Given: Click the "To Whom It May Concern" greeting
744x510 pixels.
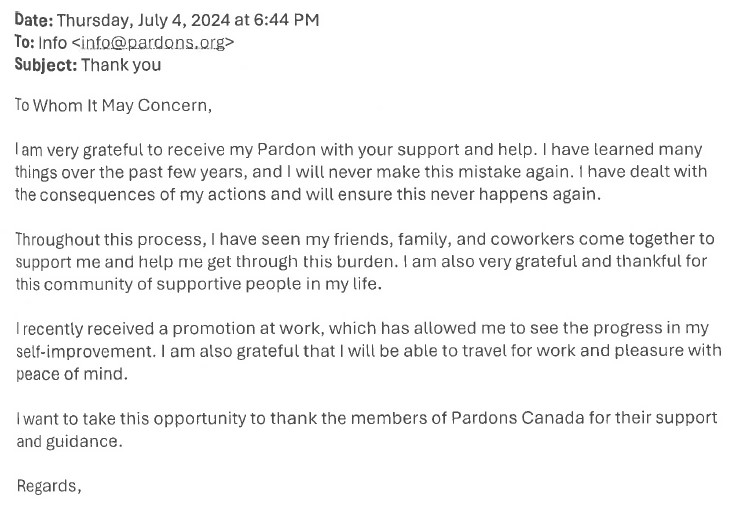Looking at the screenshot, I should point(112,106).
